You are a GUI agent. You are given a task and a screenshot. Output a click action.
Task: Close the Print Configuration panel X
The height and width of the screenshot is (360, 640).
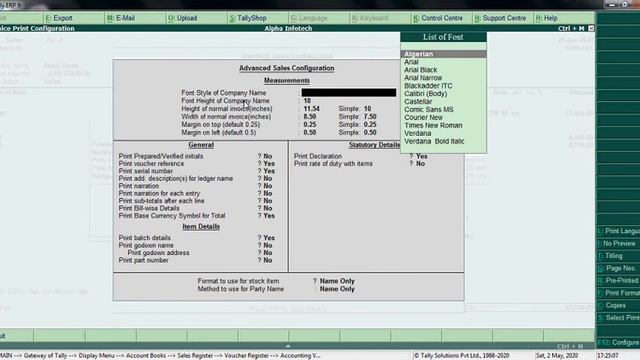tap(591, 29)
